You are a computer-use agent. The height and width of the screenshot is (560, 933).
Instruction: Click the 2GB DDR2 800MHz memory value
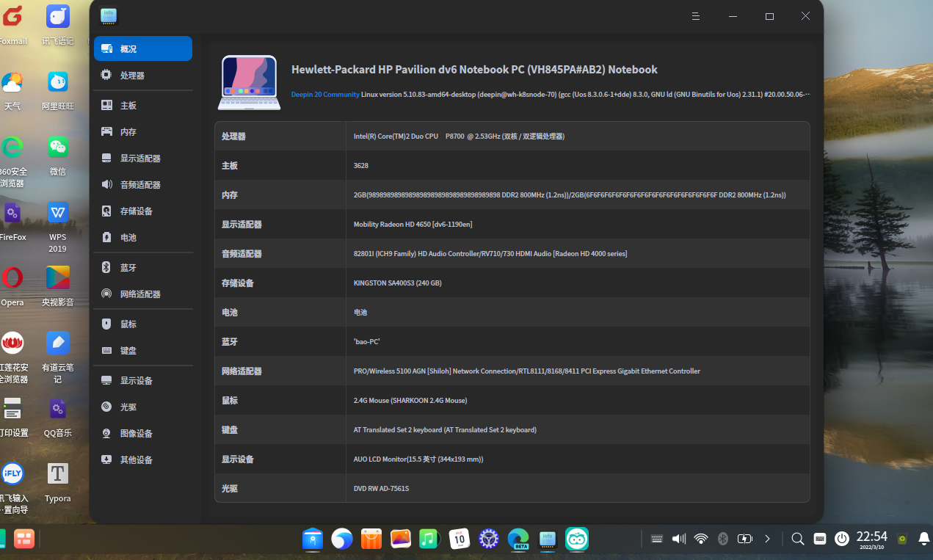(x=570, y=194)
